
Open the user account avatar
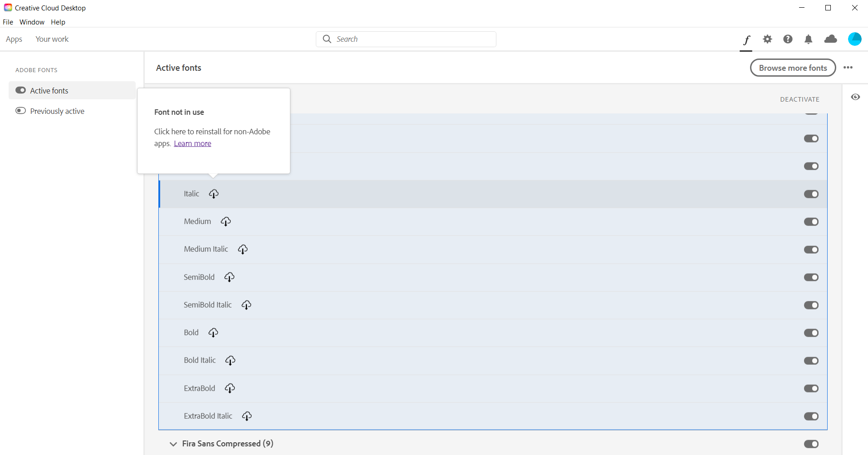click(x=854, y=39)
